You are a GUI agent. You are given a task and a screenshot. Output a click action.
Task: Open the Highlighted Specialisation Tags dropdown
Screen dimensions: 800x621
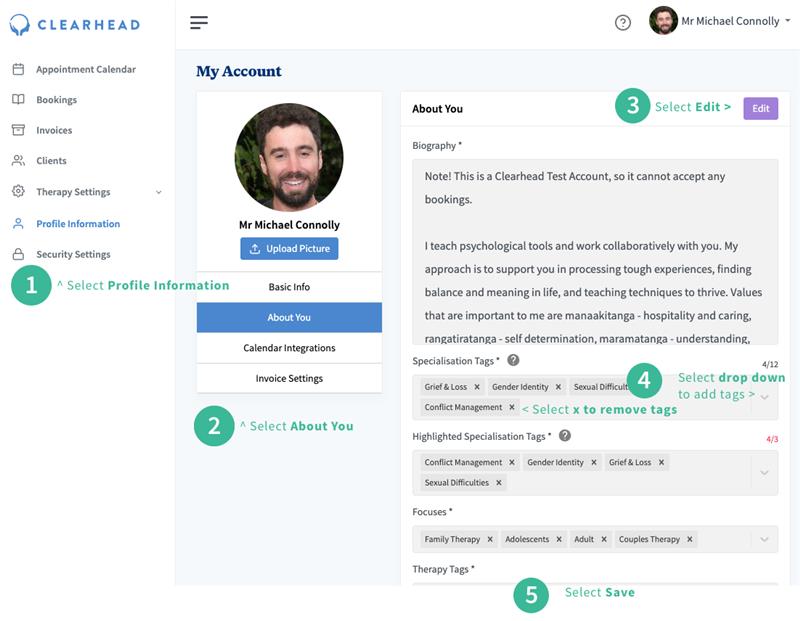(x=765, y=472)
